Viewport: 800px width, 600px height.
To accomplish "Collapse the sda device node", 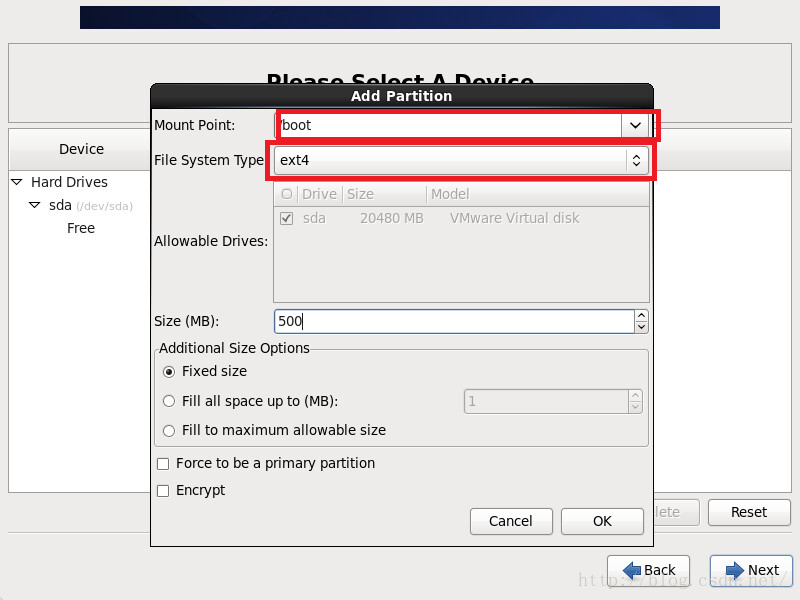I will tap(35, 205).
